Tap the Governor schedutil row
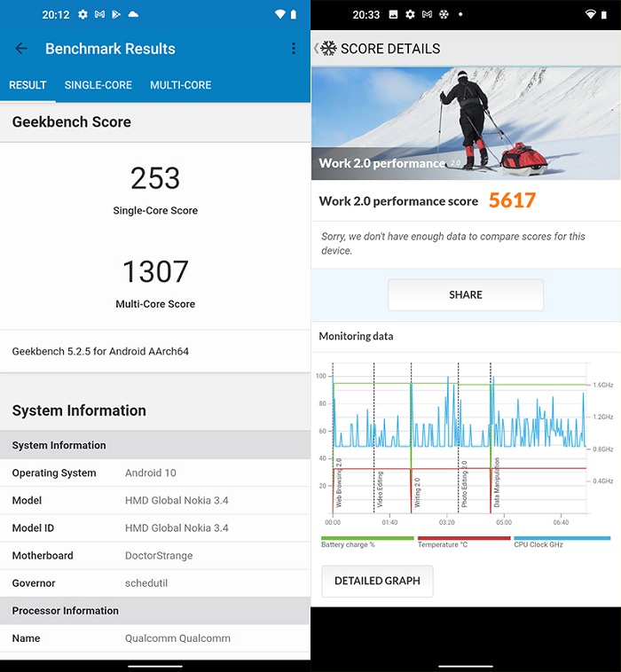Image resolution: width=621 pixels, height=672 pixels. (x=155, y=582)
